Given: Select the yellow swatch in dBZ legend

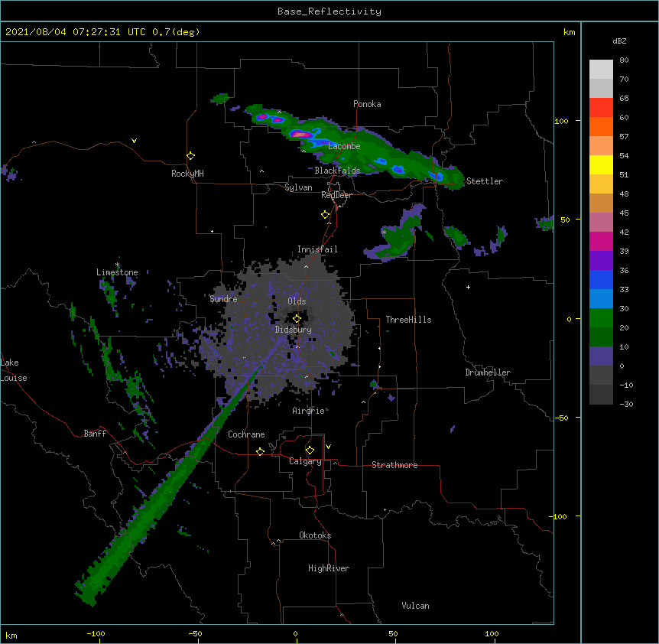Looking at the screenshot, I should pyautogui.click(x=601, y=164).
